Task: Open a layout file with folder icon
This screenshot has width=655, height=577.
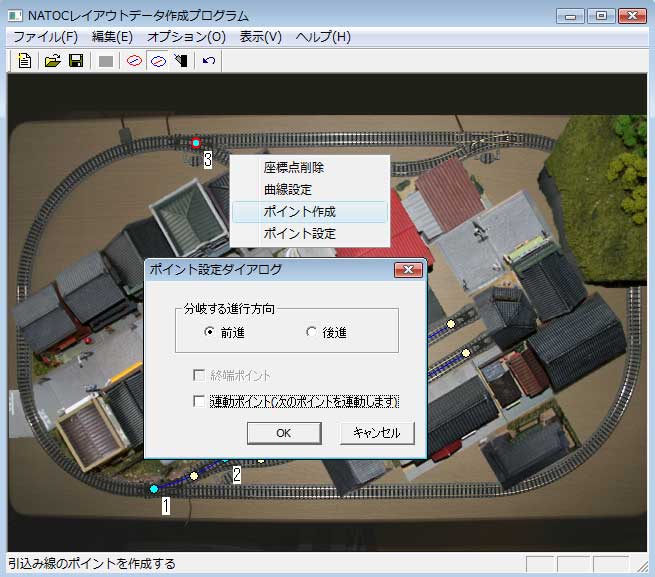Action: (53, 61)
